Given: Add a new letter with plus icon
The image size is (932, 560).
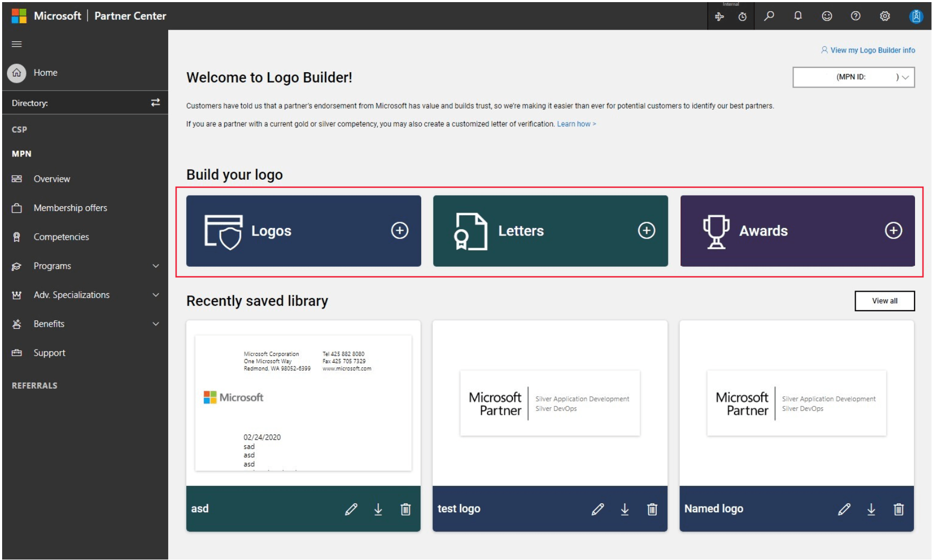Looking at the screenshot, I should [646, 230].
